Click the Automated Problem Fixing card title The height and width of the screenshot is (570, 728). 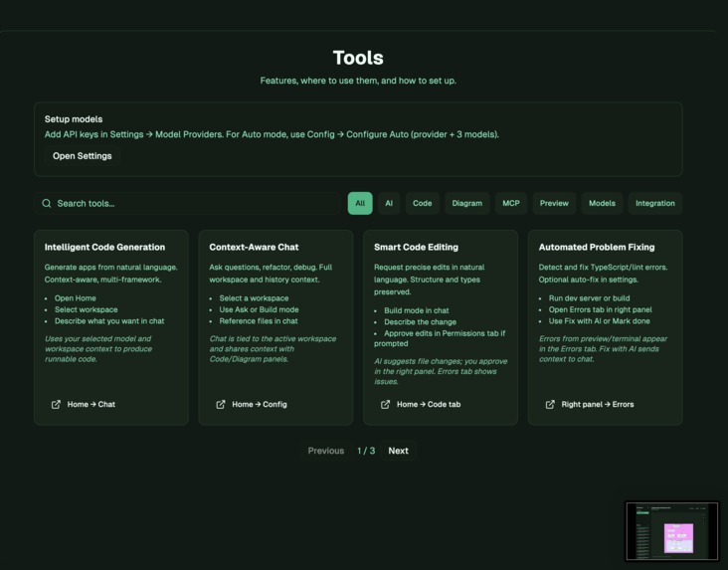point(597,247)
